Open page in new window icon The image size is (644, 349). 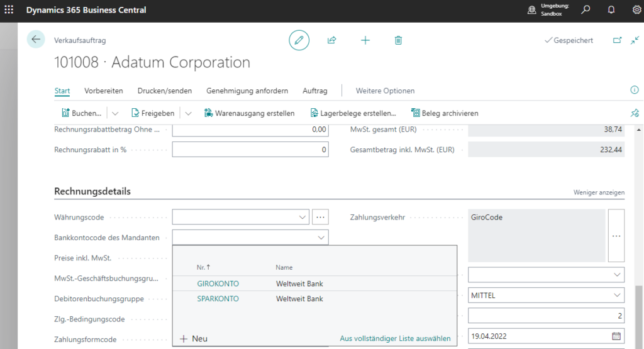click(617, 40)
